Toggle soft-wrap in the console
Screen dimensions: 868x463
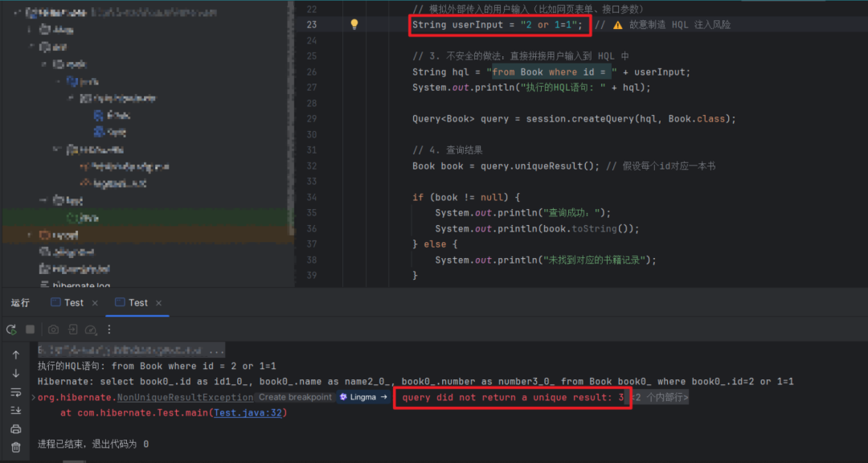coord(16,392)
